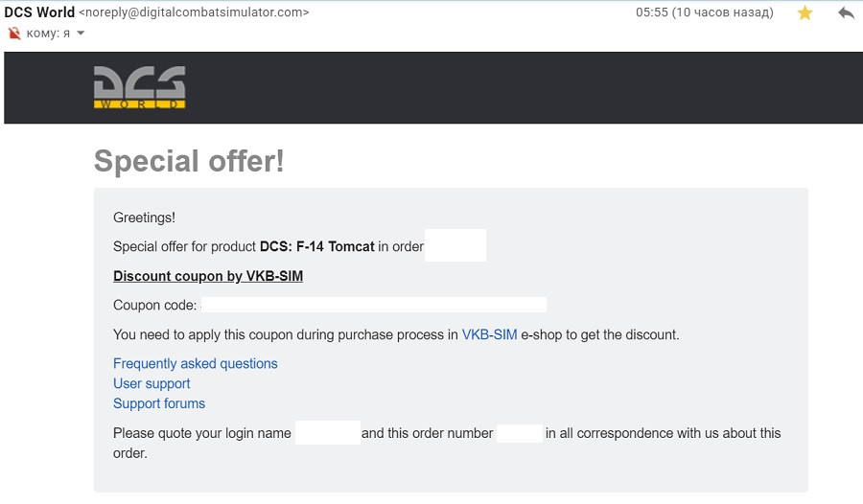Open 'Discount coupon by VKB-SIM' link
Image resolution: width=863 pixels, height=504 pixels.
click(x=208, y=276)
